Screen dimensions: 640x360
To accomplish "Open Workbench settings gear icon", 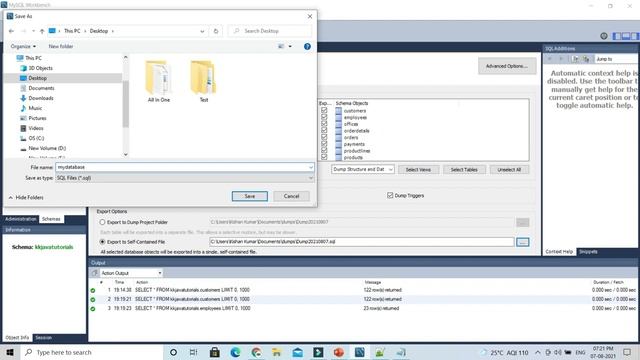I will click(604, 36).
